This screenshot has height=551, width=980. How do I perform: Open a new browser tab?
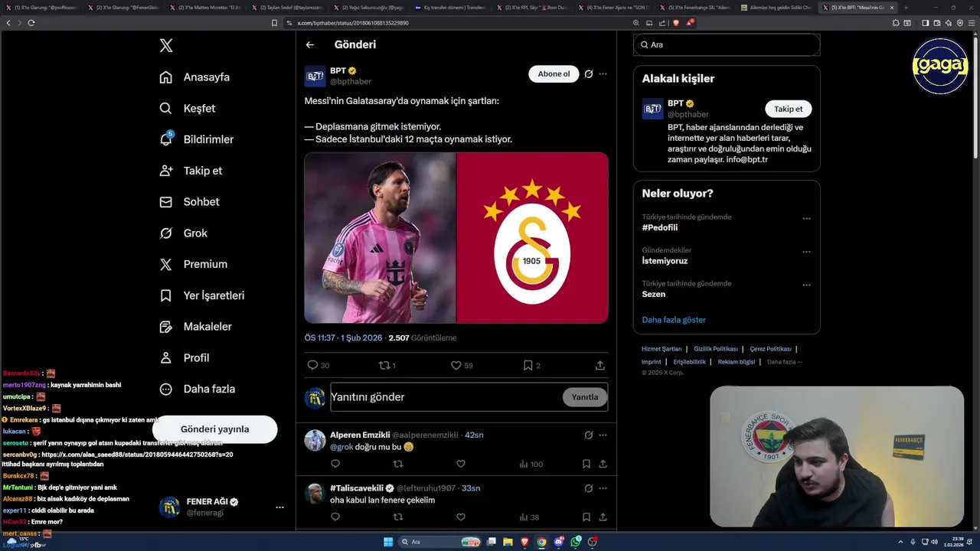click(x=906, y=8)
